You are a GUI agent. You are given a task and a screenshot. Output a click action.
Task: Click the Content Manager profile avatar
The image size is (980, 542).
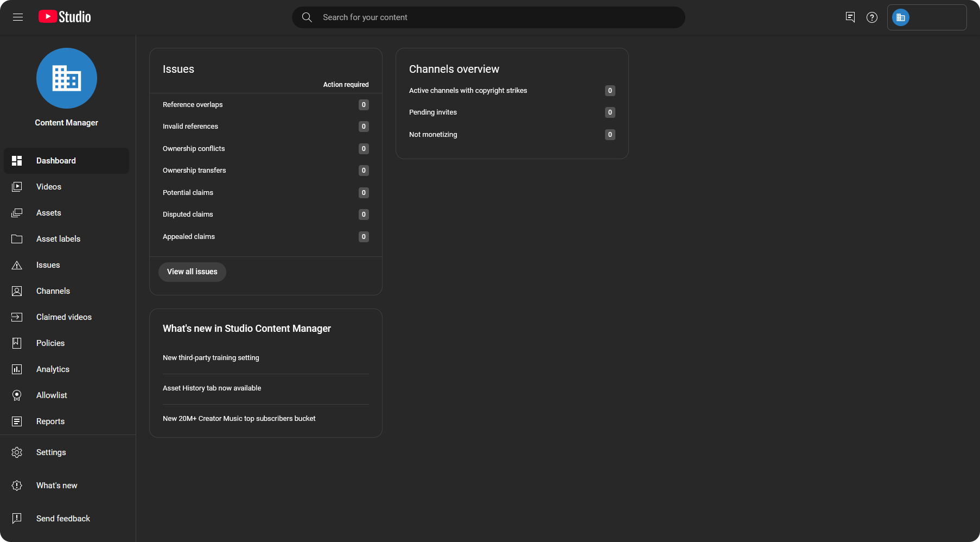tap(67, 78)
